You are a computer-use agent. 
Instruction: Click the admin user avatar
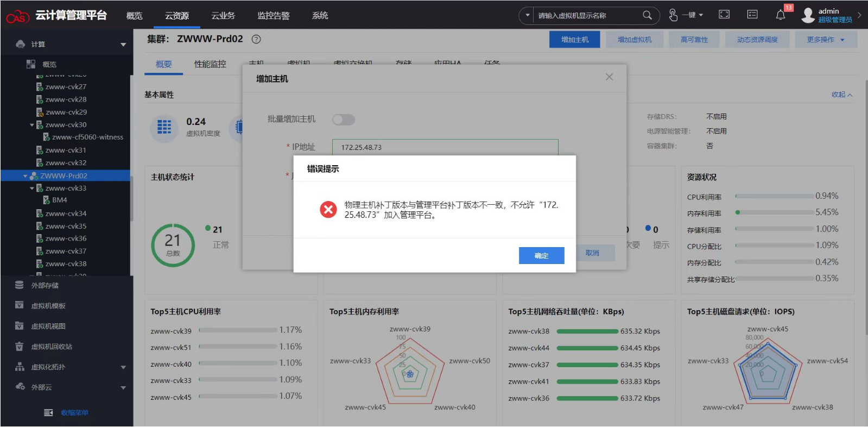808,15
